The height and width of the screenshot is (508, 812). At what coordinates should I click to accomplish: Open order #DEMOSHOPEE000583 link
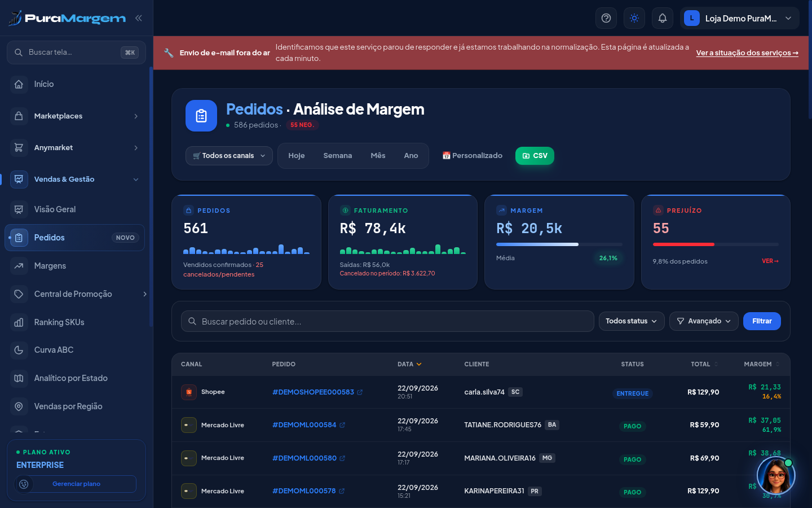pos(314,392)
